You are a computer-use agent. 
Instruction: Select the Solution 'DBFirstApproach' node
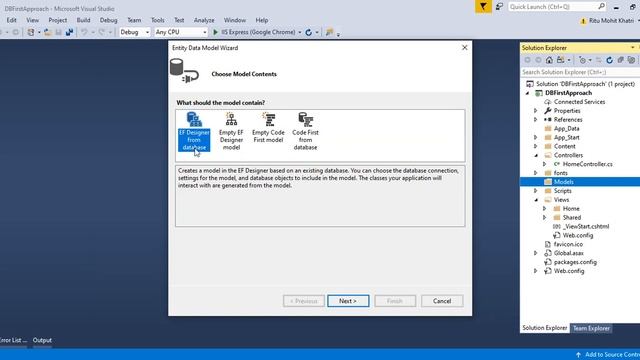pyautogui.click(x=585, y=84)
